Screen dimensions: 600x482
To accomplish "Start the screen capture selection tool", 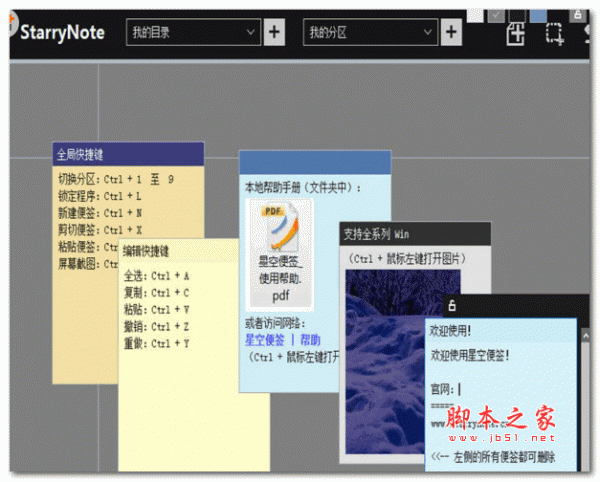I will pos(554,34).
